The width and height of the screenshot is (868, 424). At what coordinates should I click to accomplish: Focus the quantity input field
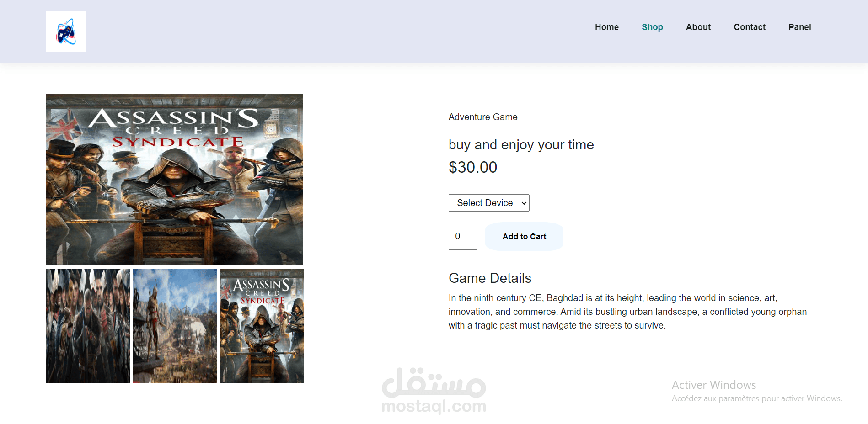pyautogui.click(x=463, y=236)
